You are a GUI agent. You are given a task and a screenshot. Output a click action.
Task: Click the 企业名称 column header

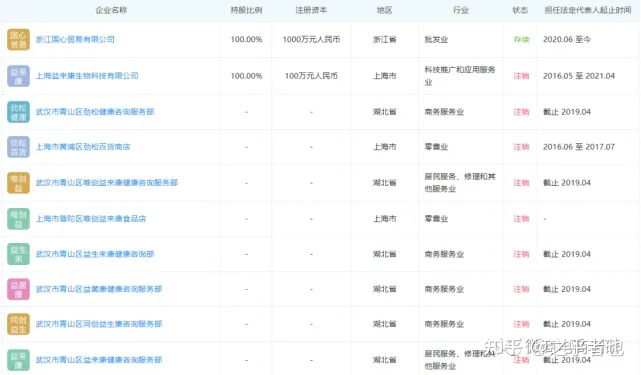pos(111,10)
